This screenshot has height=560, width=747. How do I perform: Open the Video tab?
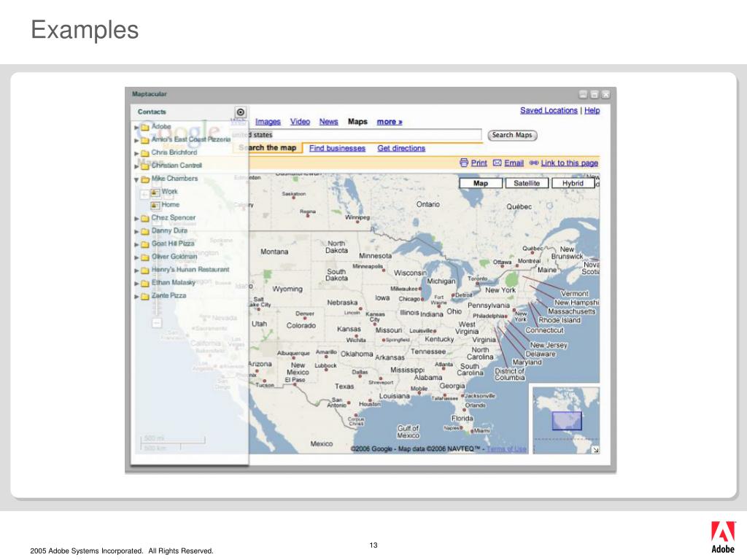(300, 122)
